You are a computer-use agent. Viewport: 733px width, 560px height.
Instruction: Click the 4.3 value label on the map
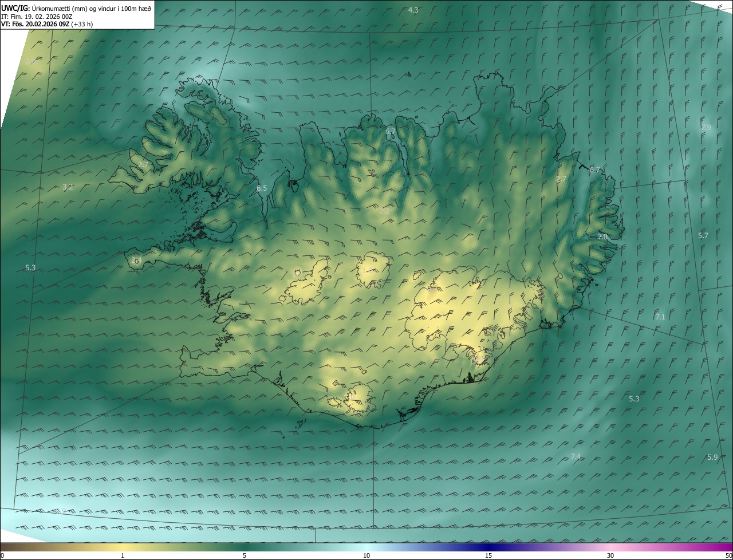click(413, 10)
